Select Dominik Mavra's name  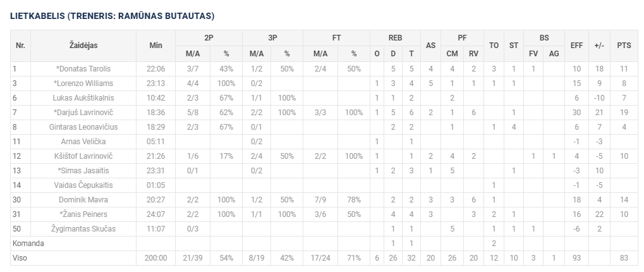pos(83,199)
